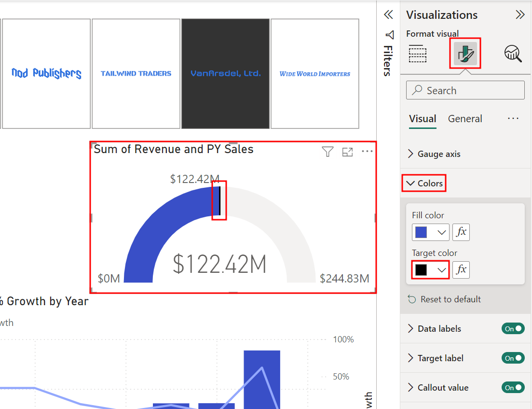532x409 pixels.
Task: Open the Target color dropdown
Action: (x=431, y=270)
